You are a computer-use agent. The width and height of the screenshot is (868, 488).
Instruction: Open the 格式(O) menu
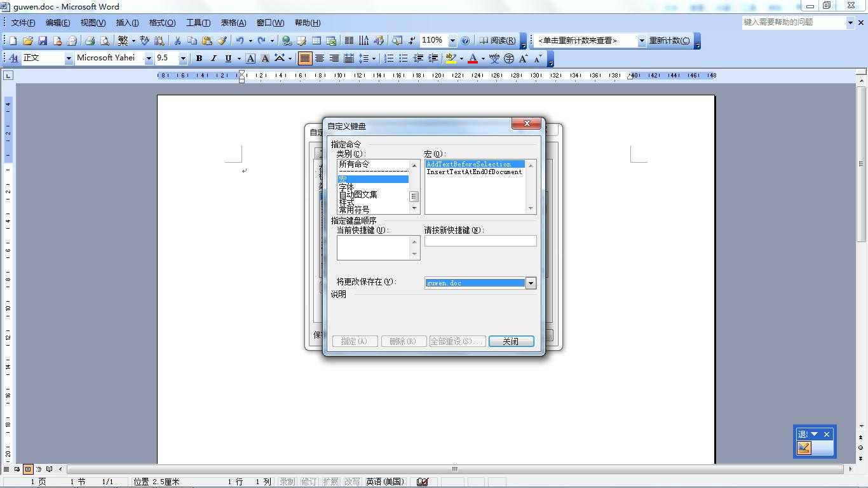(x=162, y=23)
